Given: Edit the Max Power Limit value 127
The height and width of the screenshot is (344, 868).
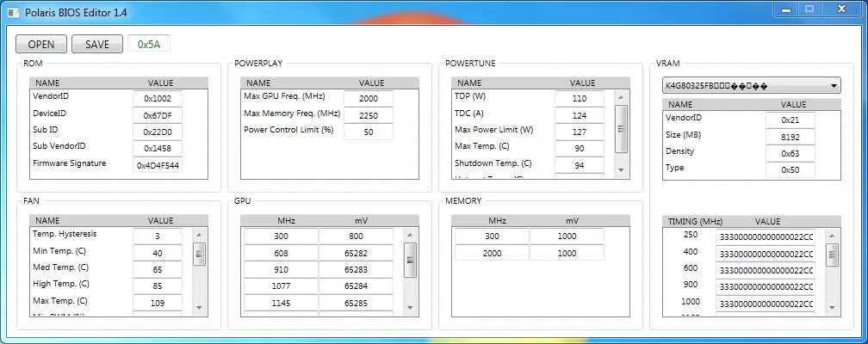Looking at the screenshot, I should coord(579,132).
